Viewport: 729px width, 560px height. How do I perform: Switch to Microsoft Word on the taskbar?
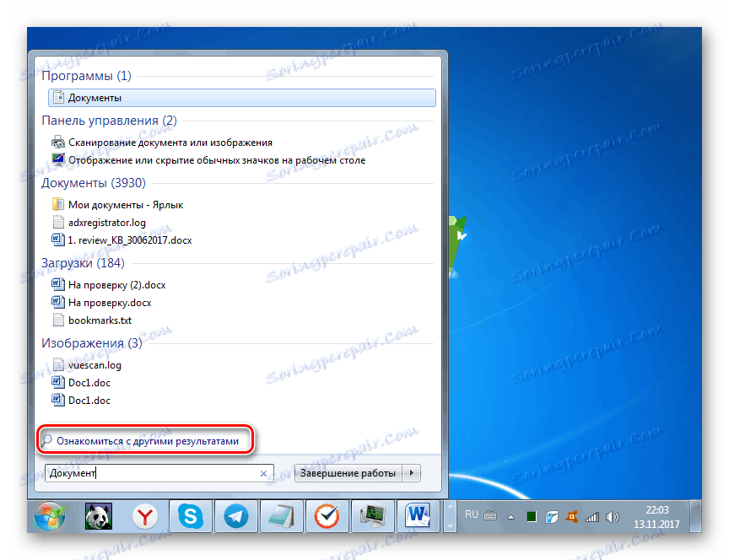click(418, 516)
